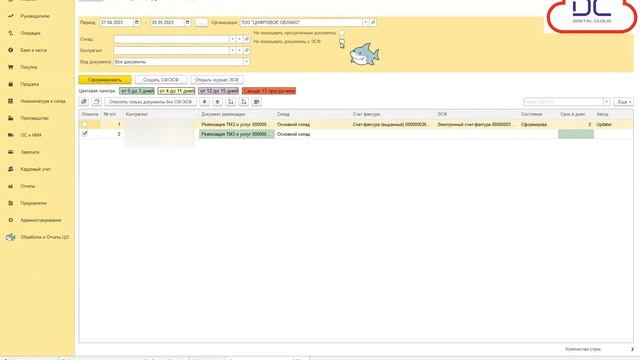Screen dimensions: 640x360
Task: Toggle Не показывать документы с ЭСФ checkbox
Action: [x=342, y=42]
